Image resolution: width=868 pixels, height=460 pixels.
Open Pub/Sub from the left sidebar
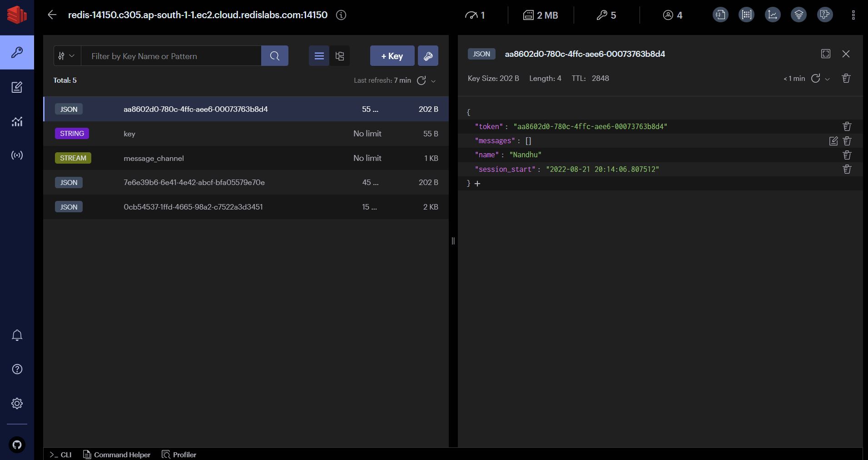coord(17,155)
